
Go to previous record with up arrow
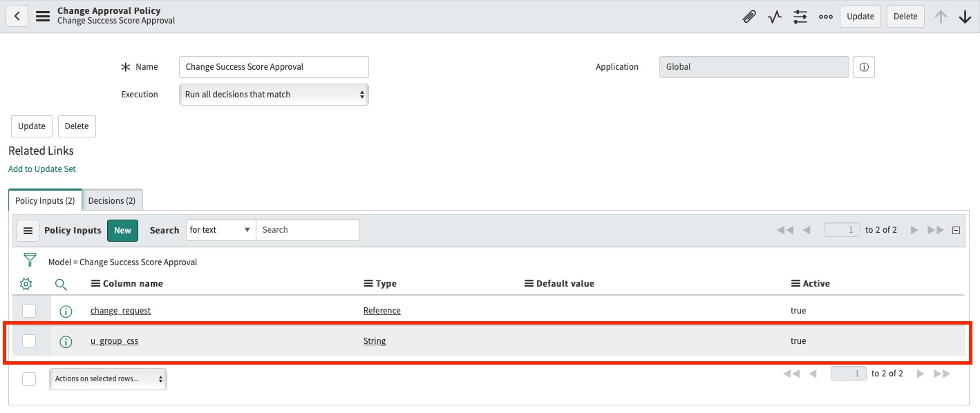point(941,17)
